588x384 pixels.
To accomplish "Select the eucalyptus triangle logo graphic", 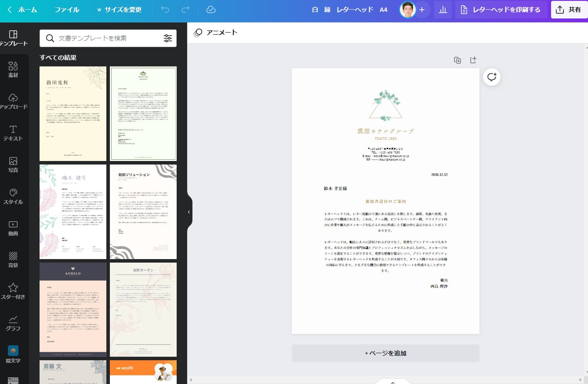I will coord(385,105).
